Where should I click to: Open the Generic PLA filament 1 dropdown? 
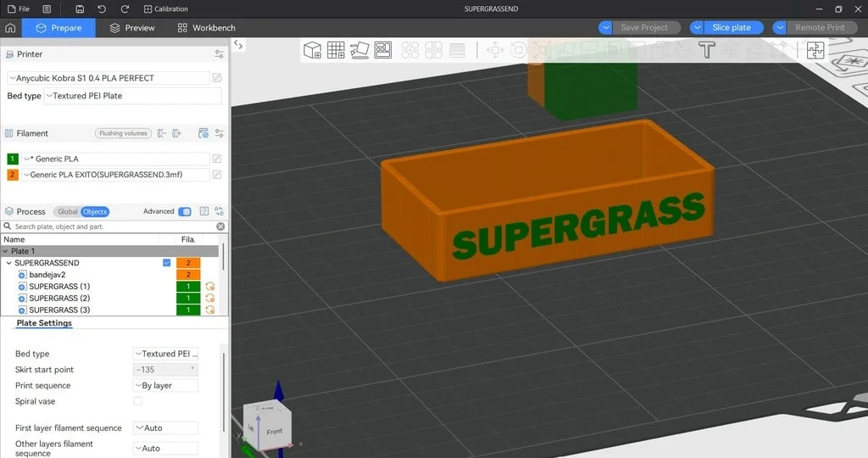coord(115,159)
